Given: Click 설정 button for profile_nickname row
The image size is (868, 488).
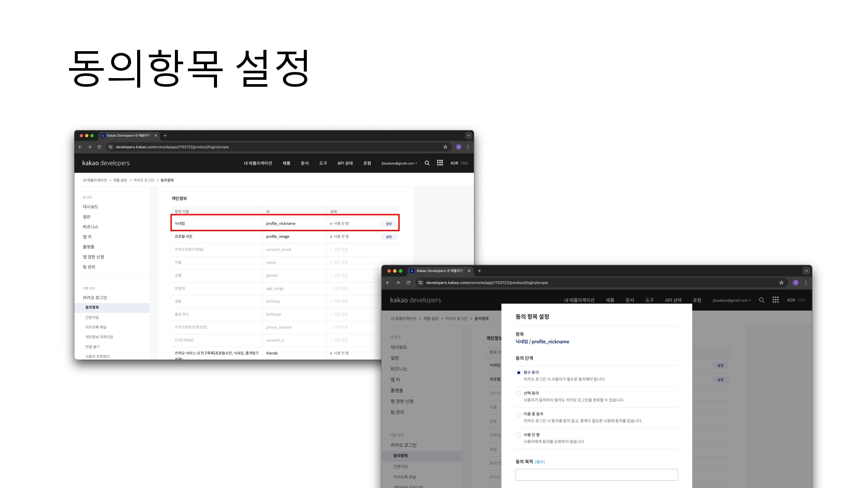Looking at the screenshot, I should (389, 224).
